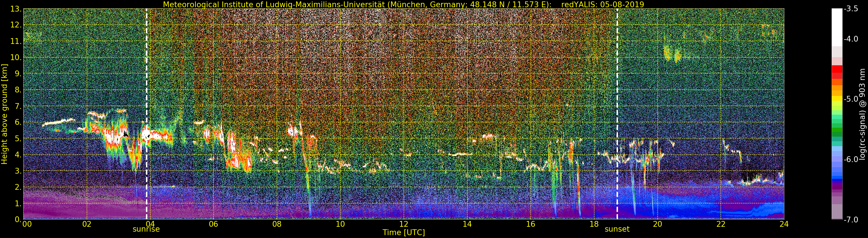This screenshot has height=238, width=868.
Task: Click the 'Time [UTC]' axis label
Action: pos(404,232)
